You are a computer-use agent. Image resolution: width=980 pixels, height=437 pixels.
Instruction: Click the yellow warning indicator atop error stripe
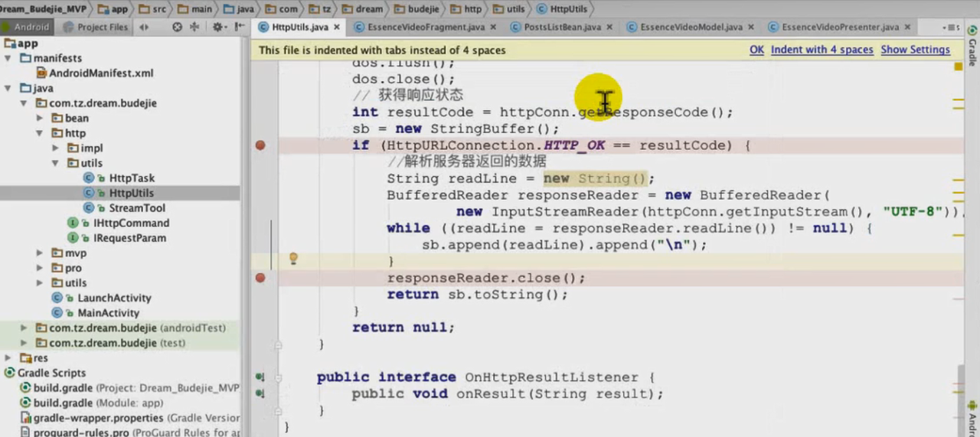pyautogui.click(x=958, y=67)
